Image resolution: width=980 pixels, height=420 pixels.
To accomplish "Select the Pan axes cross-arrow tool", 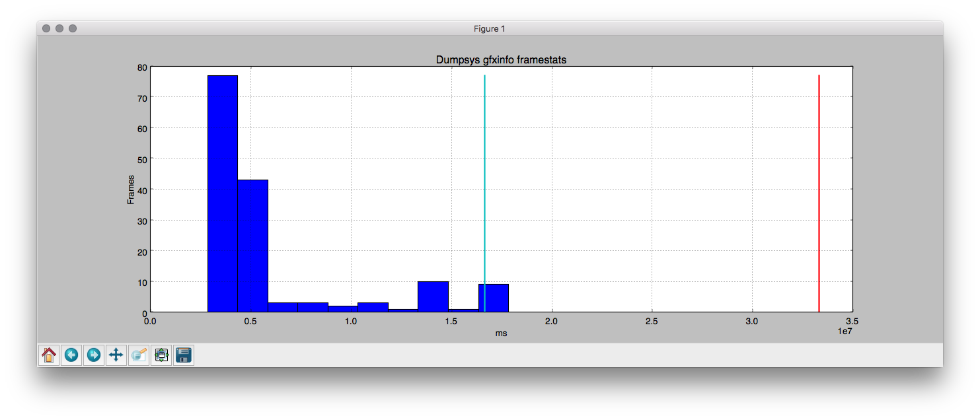I will (116, 355).
